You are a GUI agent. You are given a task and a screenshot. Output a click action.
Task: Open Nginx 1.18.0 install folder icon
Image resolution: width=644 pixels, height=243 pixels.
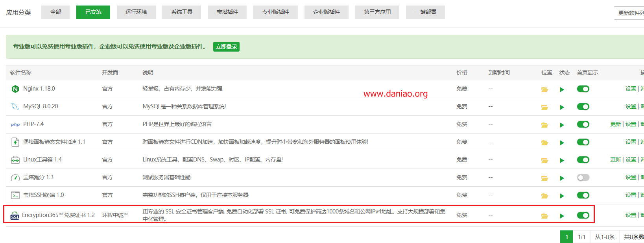(x=544, y=89)
